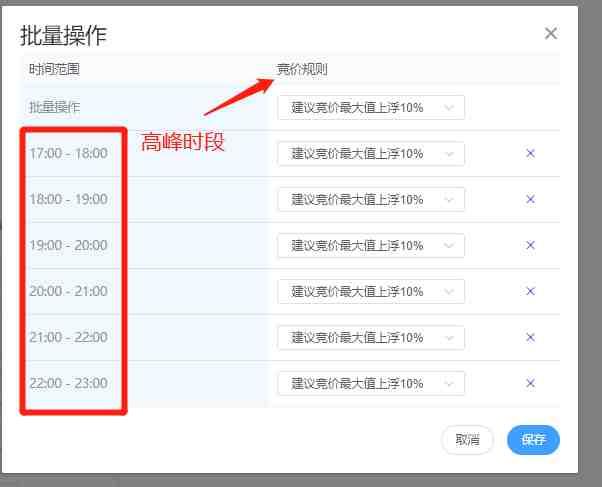
Task: Remove the 20:00 - 21:00 time slot
Action: click(530, 291)
